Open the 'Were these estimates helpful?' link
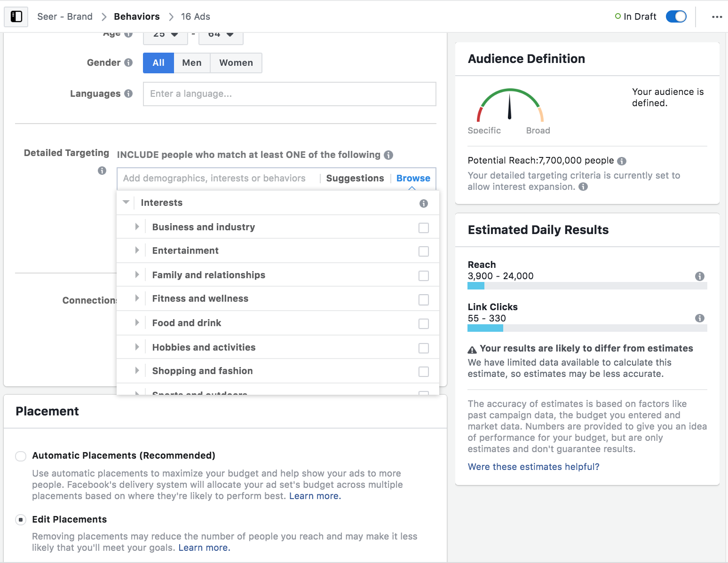The image size is (728, 563). 533,467
